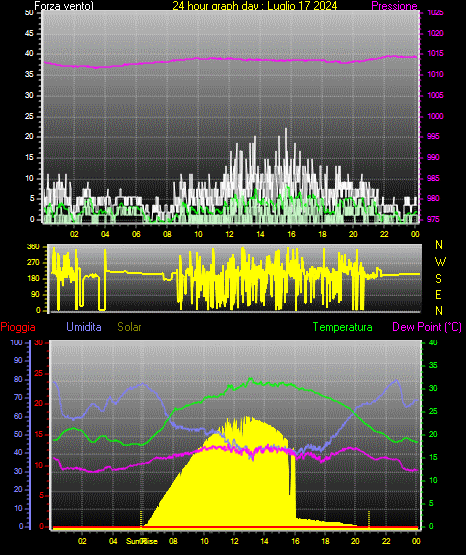Click the 'S' wind direction label

click(x=438, y=279)
